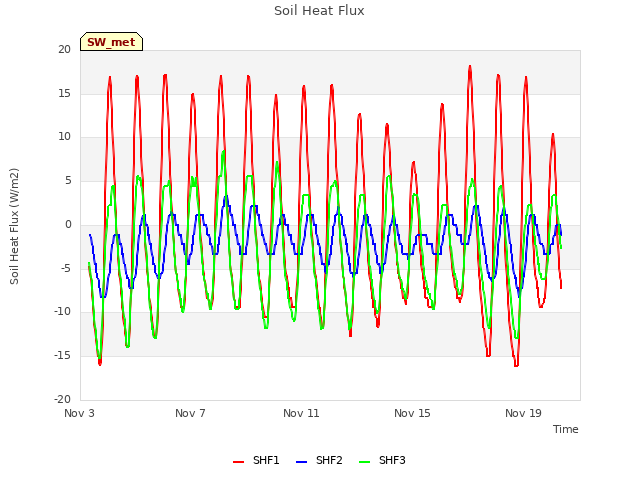The image size is (640, 480).
Task: Click the Time x-axis title
Action: click(566, 429)
